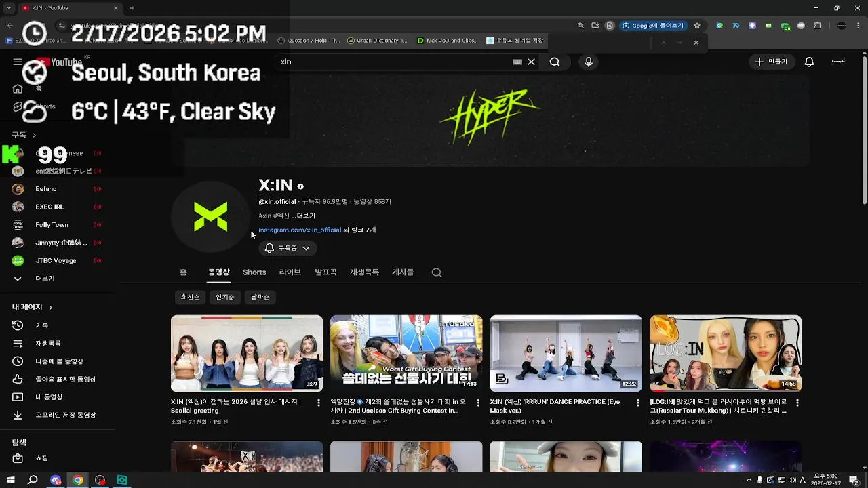The image size is (868, 488).
Task: Expand the 구독중 subscription dropdown
Action: pos(288,248)
